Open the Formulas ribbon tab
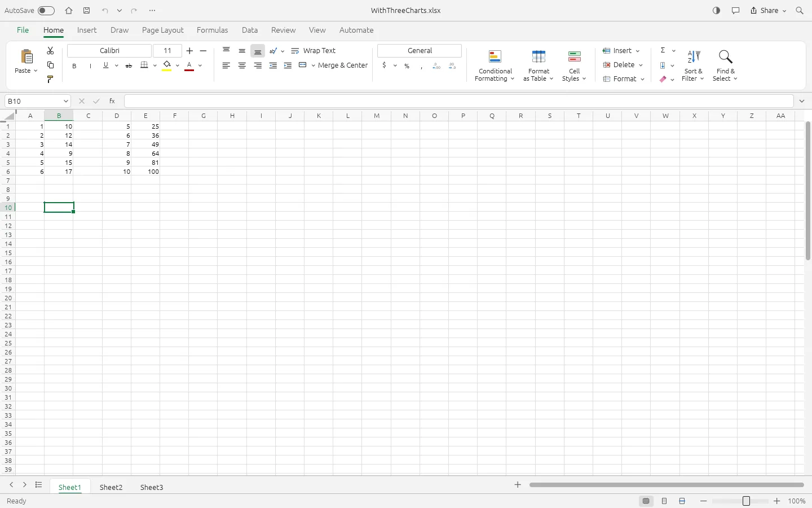The image size is (812, 508). pyautogui.click(x=213, y=30)
